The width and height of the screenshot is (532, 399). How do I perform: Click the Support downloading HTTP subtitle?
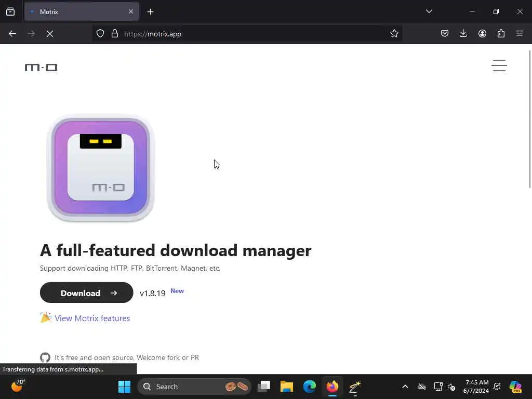(130, 269)
